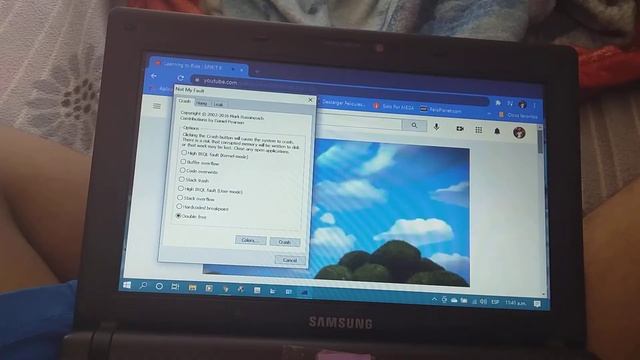Screen dimensions: 640x360
Task: Open Descargar Peliculas bookmark
Action: [343, 103]
